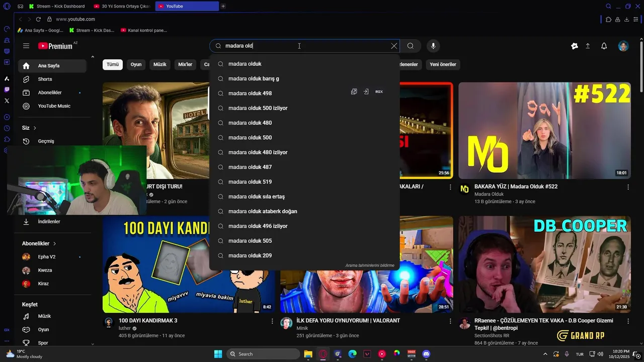Clear the search box with the X
This screenshot has height=362, width=644.
click(394, 46)
